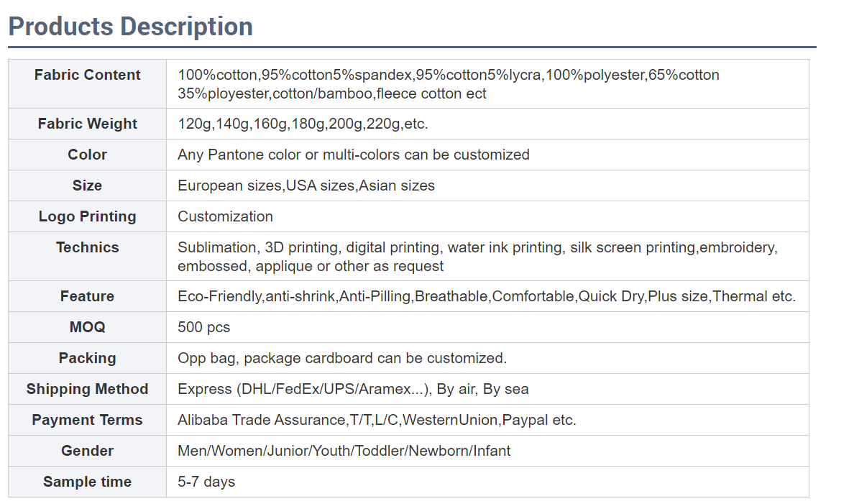Click the Technics row label
This screenshot has width=854, height=504.
tap(87, 247)
